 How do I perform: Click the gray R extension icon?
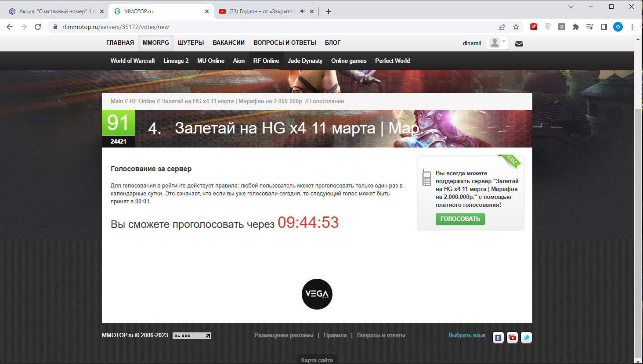562,27
